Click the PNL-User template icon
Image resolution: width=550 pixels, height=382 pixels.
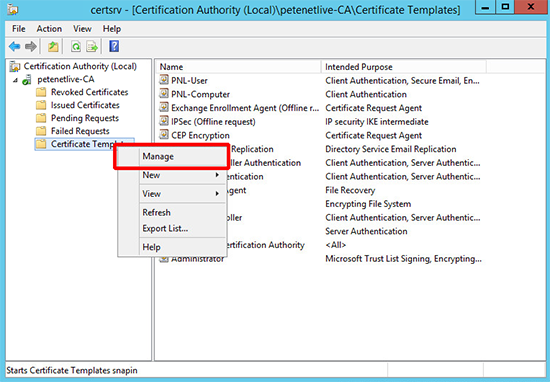pyautogui.click(x=163, y=80)
